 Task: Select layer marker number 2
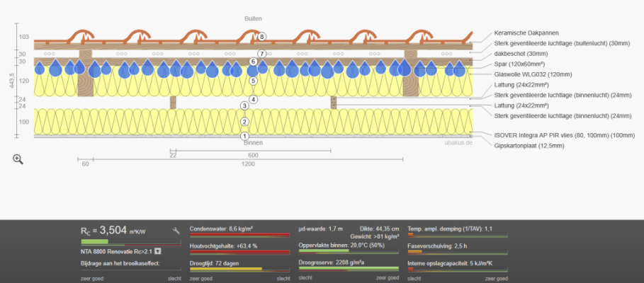pos(244,122)
